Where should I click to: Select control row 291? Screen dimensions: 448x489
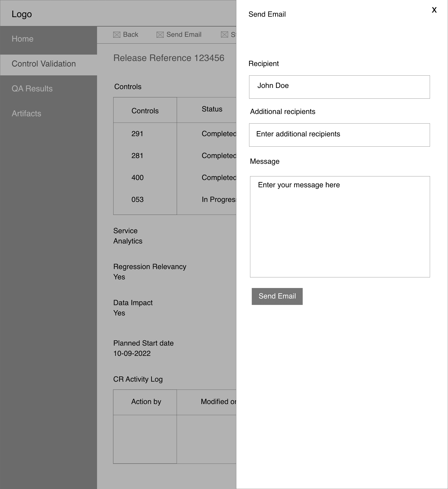coord(137,134)
